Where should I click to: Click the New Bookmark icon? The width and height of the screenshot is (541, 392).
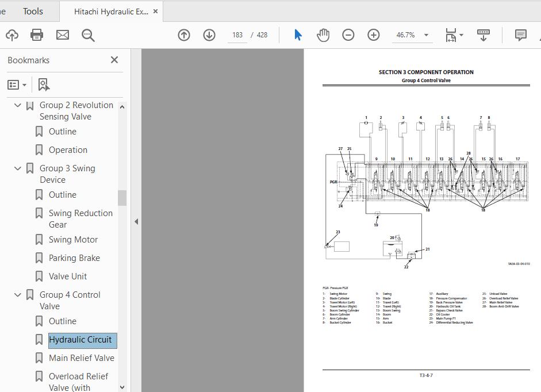(43, 84)
